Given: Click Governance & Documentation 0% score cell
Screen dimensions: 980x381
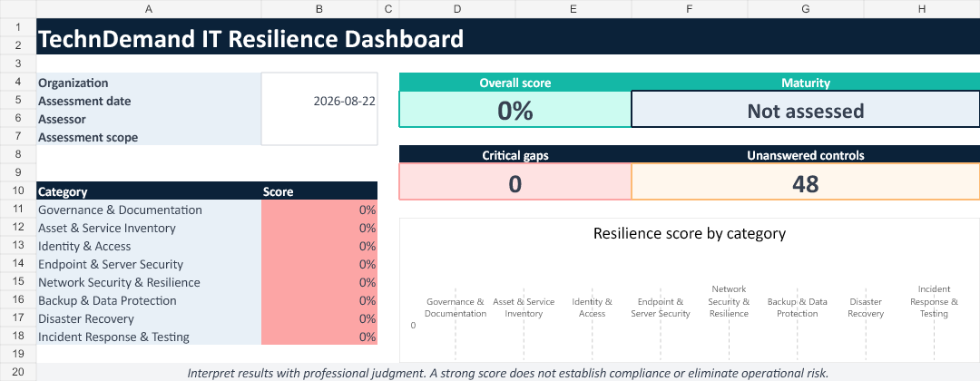Looking at the screenshot, I should tap(319, 210).
